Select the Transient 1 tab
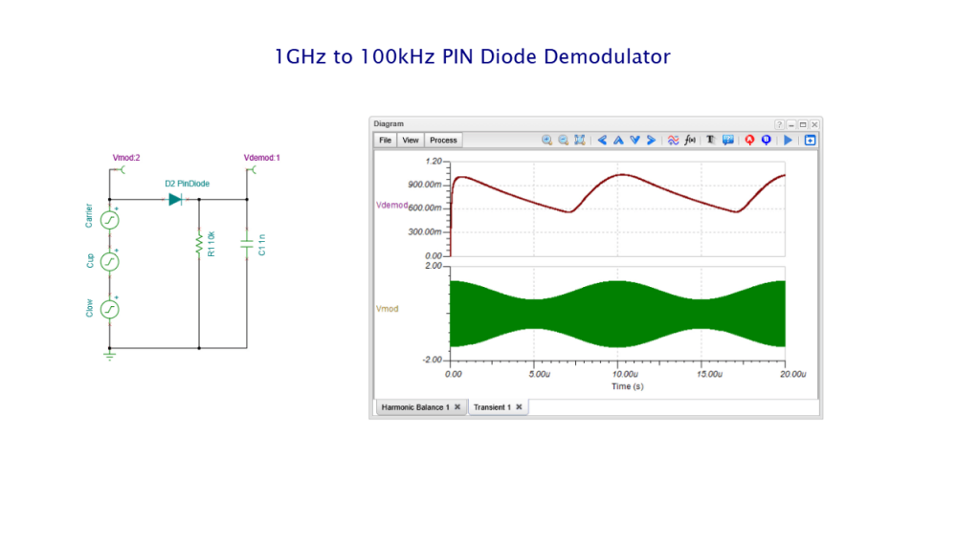 [x=492, y=407]
